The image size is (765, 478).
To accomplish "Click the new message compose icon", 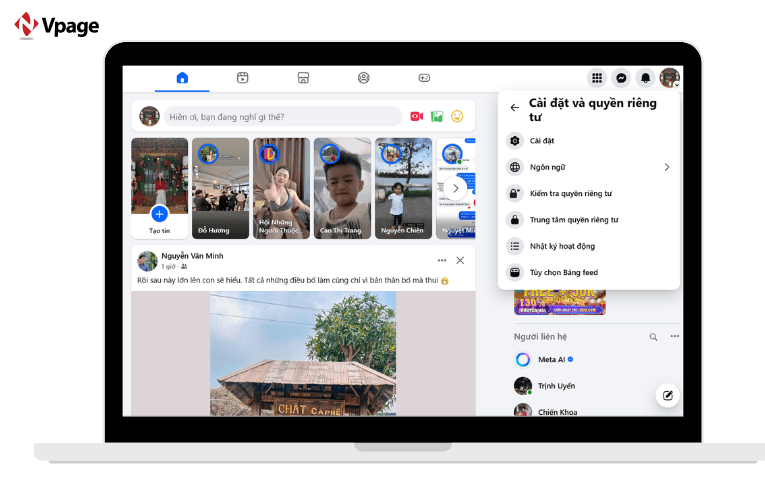I will 667,395.
